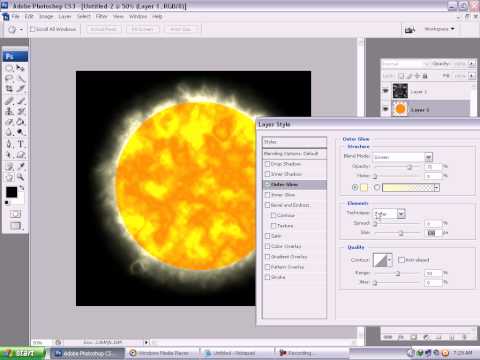
Task: Select the Eraser tool
Action: pyautogui.click(x=9, y=122)
